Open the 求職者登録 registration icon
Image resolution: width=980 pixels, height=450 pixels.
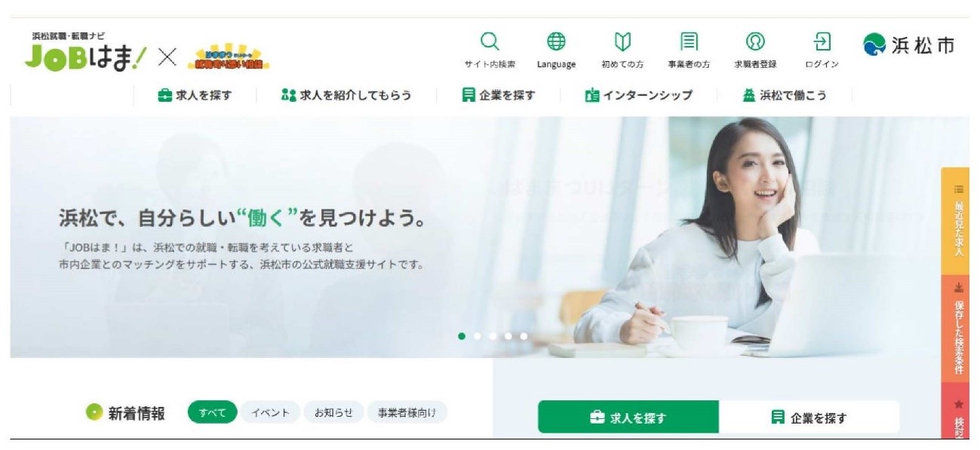[755, 41]
